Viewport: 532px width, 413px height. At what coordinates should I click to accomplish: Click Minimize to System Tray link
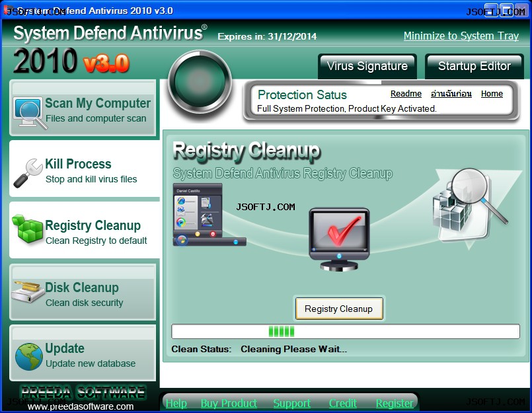pyautogui.click(x=461, y=36)
